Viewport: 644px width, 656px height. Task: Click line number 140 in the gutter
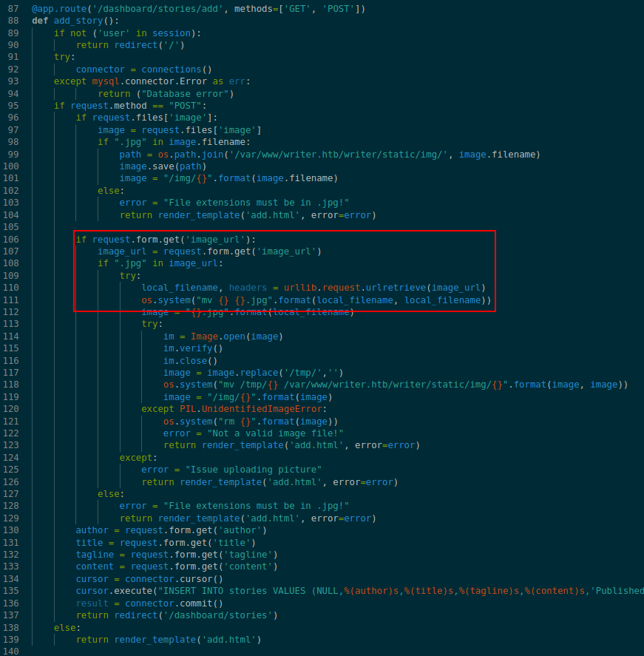(13, 652)
